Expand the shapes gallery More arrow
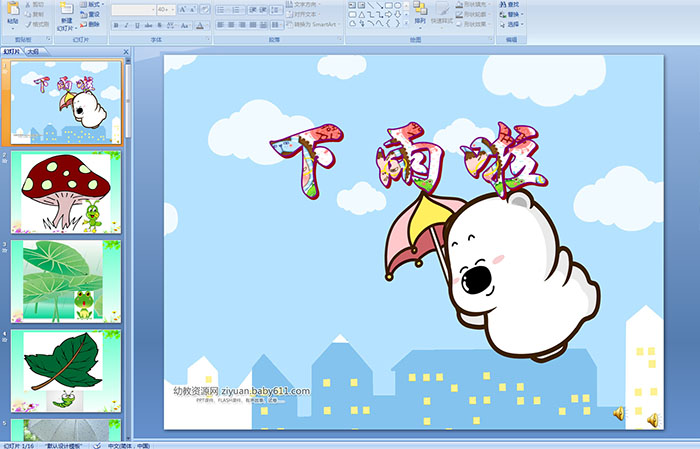This screenshot has width=700, height=449. point(406,23)
